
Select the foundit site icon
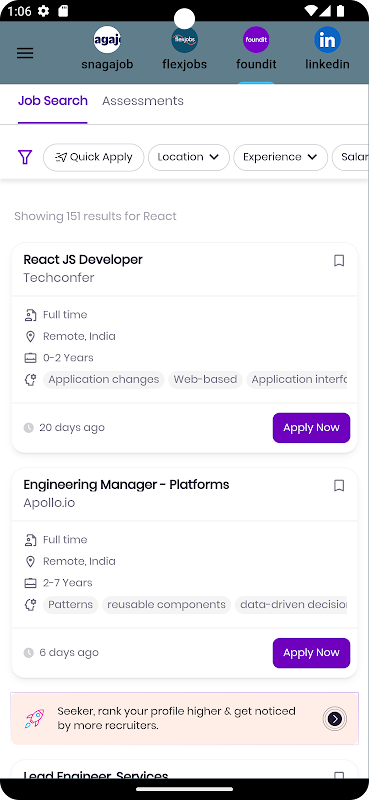point(256,40)
